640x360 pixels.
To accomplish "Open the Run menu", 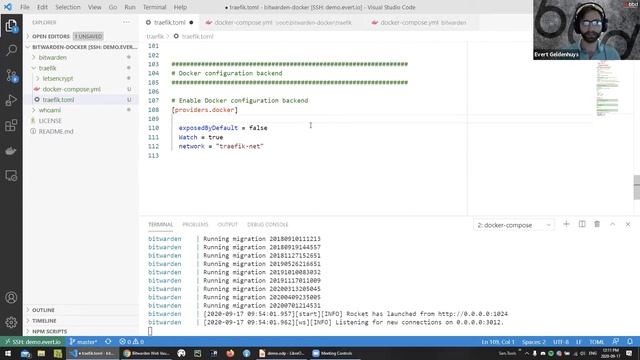I will 130,7.
